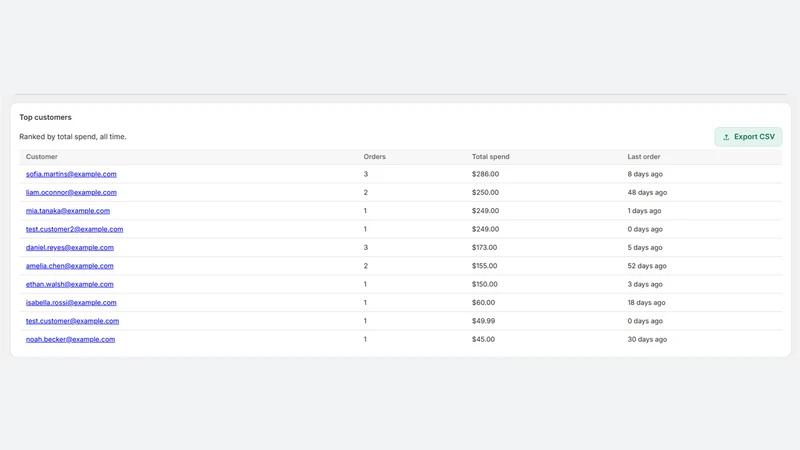Viewport: 800px width, 450px height.
Task: Open noah.becker@example.com customer link
Action: click(70, 339)
